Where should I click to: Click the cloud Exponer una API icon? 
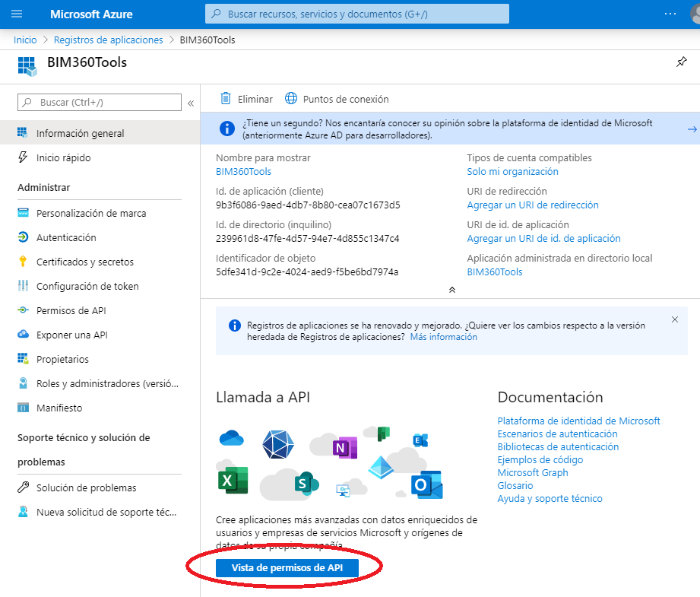coord(23,334)
